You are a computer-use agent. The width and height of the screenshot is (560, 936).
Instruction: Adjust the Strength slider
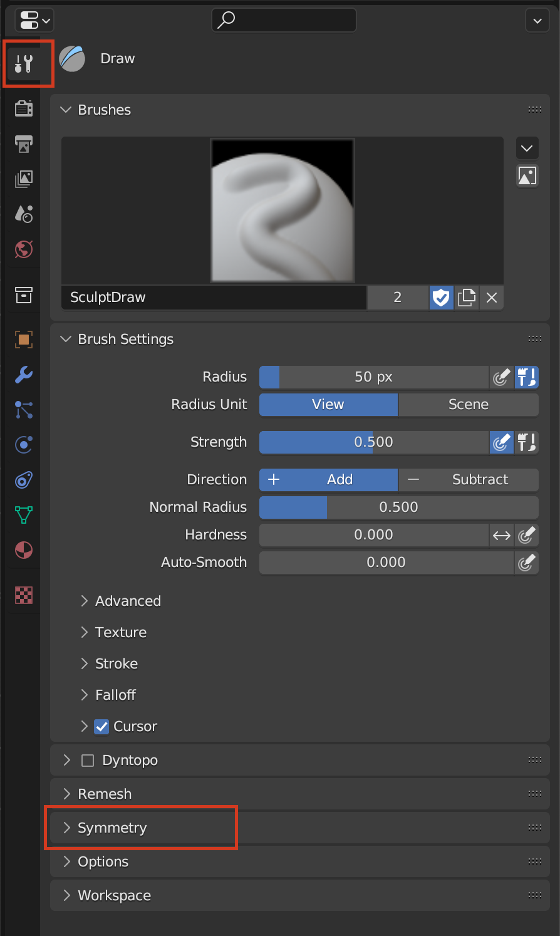[x=373, y=442]
